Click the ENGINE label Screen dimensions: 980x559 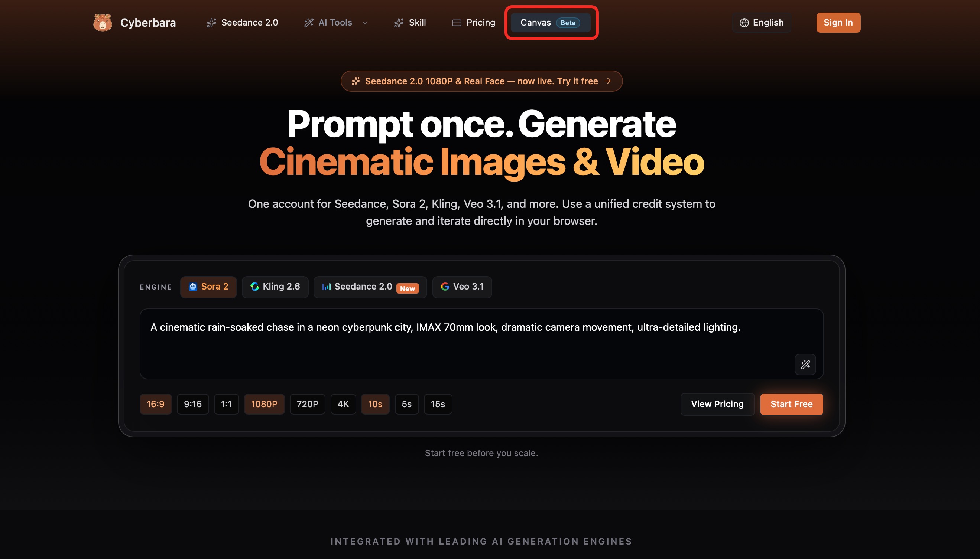[156, 287]
